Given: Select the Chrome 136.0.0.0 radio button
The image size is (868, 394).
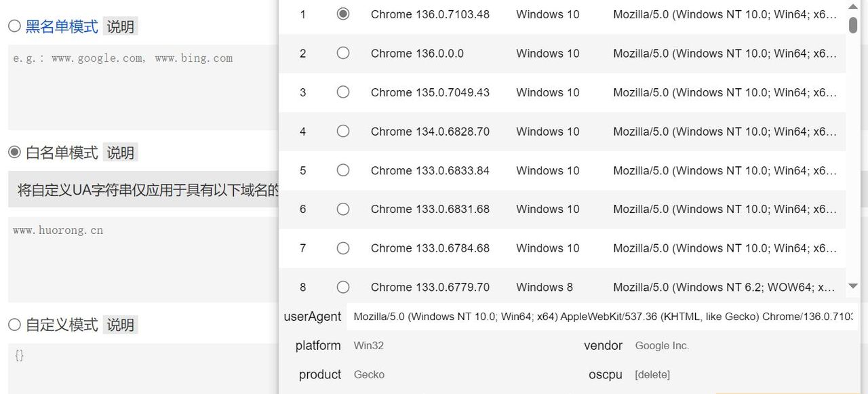Looking at the screenshot, I should tap(343, 53).
